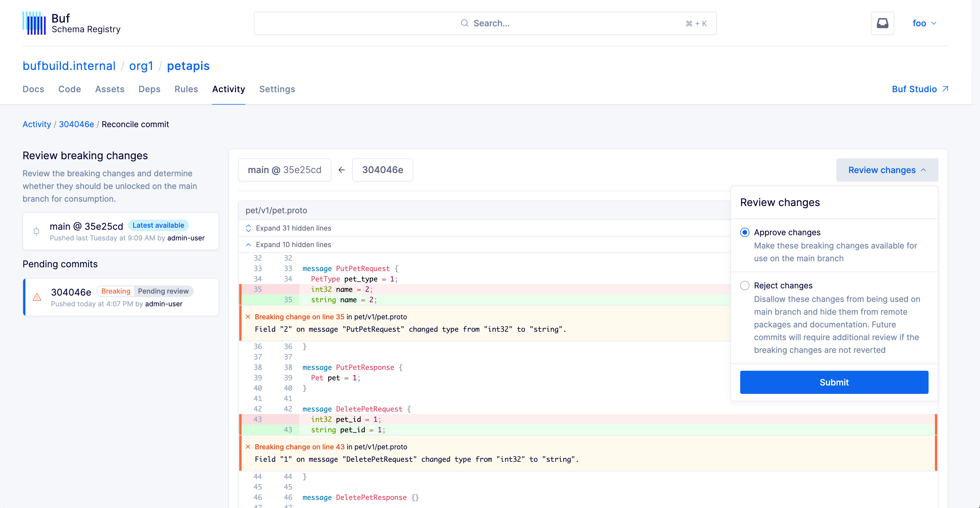Viewport: 980px width, 508px height.
Task: Click the X icon on line 35 breaking change
Action: [248, 317]
